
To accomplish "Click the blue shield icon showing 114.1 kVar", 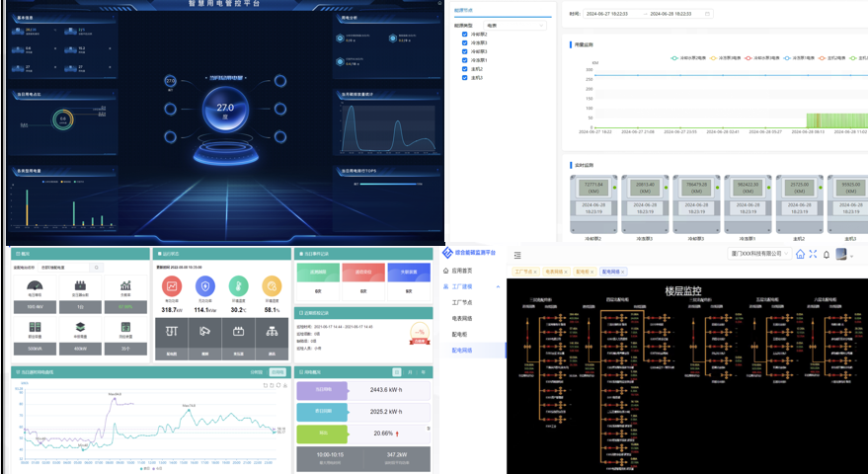I will [x=205, y=286].
